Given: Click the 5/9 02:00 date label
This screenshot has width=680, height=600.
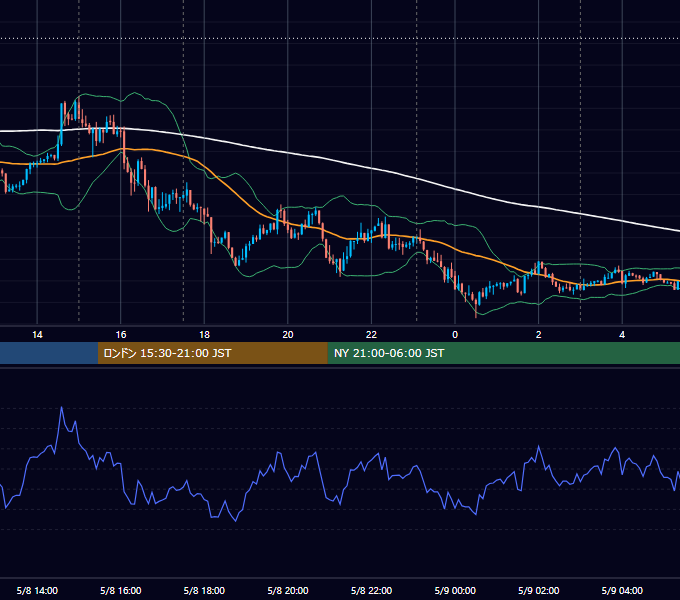Looking at the screenshot, I should (x=539, y=591).
